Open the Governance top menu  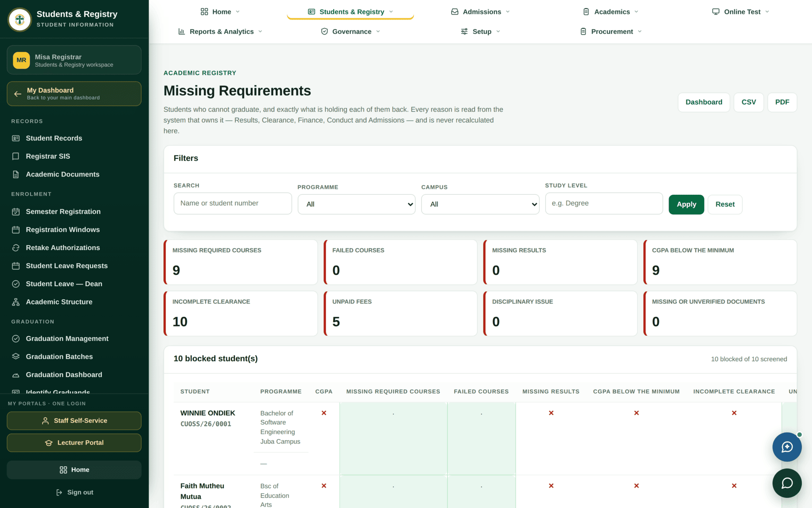351,31
